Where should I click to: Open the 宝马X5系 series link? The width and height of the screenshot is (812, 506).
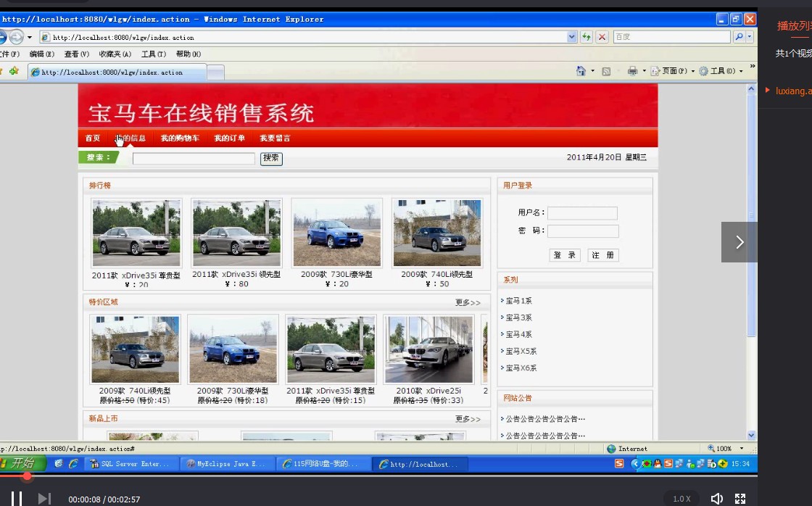[521, 351]
